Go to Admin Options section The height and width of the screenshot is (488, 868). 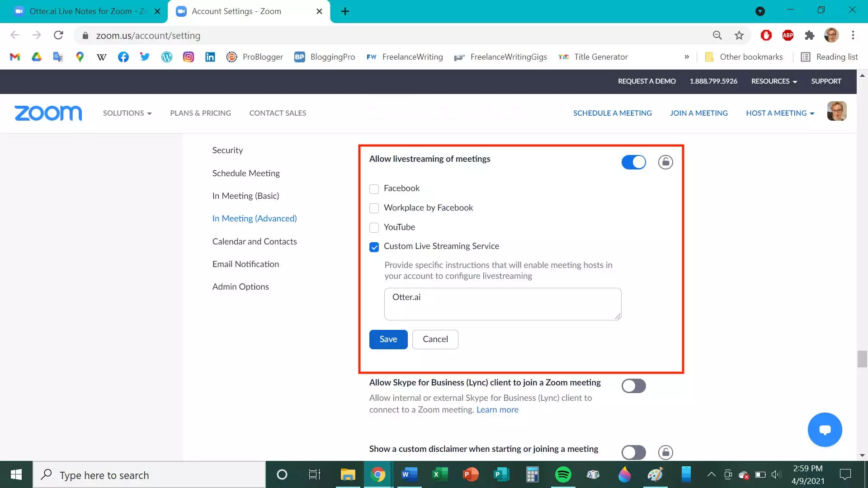pos(241,286)
